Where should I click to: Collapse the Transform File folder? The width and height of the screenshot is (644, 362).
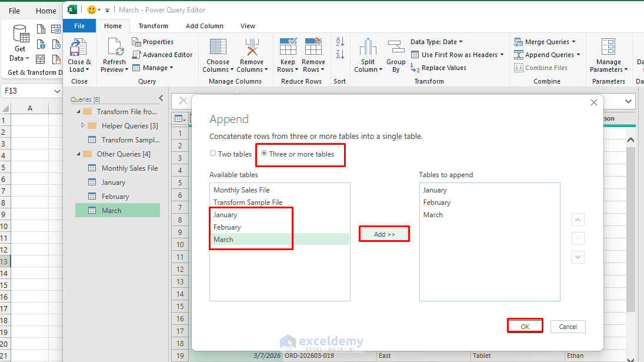pyautogui.click(x=78, y=112)
